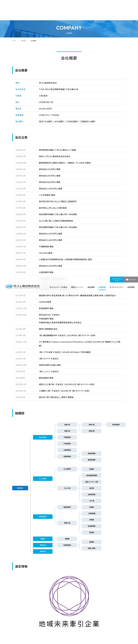The width and height of the screenshot is (138, 644).
Task: Open 開発ストーリー menu item
Action: pyautogui.click(x=77, y=287)
